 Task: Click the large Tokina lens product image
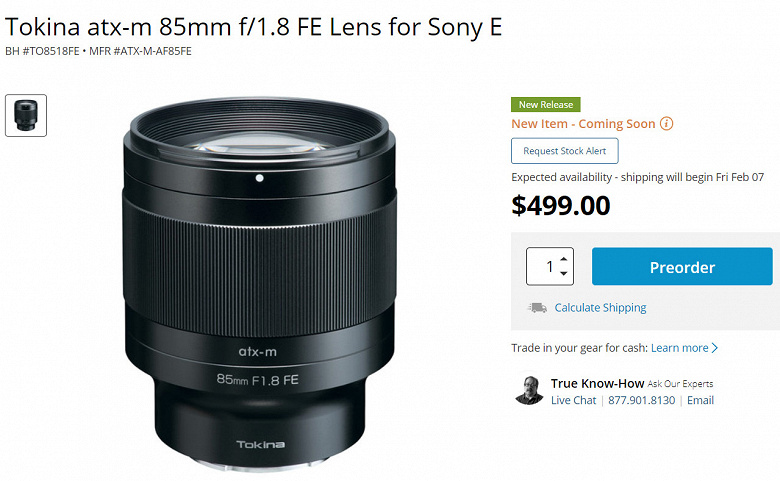click(x=261, y=280)
